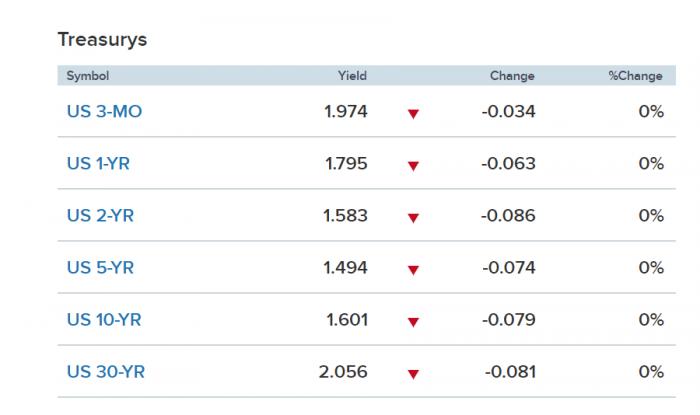Viewport: 700px width, 415px height.
Task: Sort by the Change column header
Action: pos(512,76)
